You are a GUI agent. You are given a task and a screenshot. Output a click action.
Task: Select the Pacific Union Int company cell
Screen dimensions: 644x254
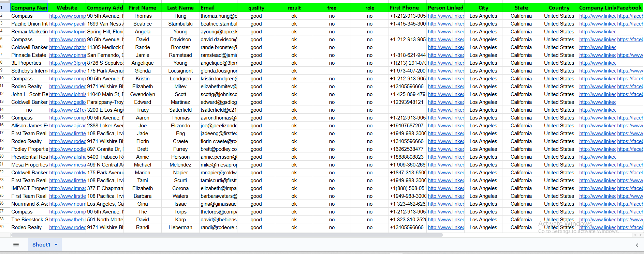click(x=29, y=24)
